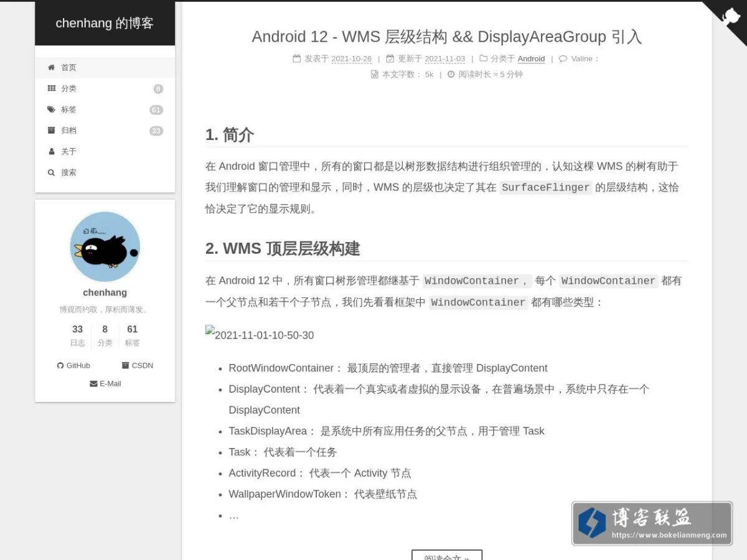Click the calendar icon before 发表于
Screen dimensions: 747x560
[297, 58]
